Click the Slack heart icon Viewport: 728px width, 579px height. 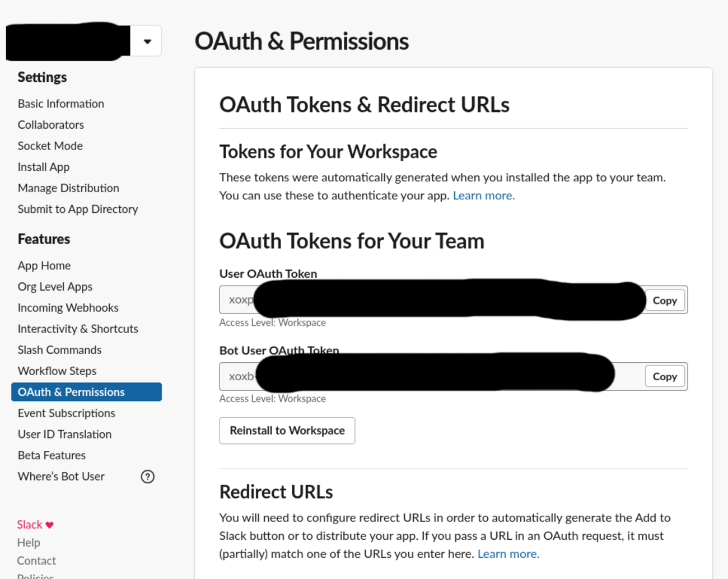50,525
